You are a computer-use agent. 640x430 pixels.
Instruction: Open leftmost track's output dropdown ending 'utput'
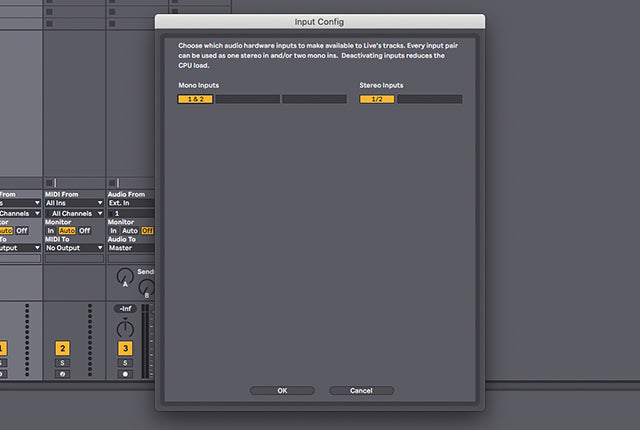point(20,248)
